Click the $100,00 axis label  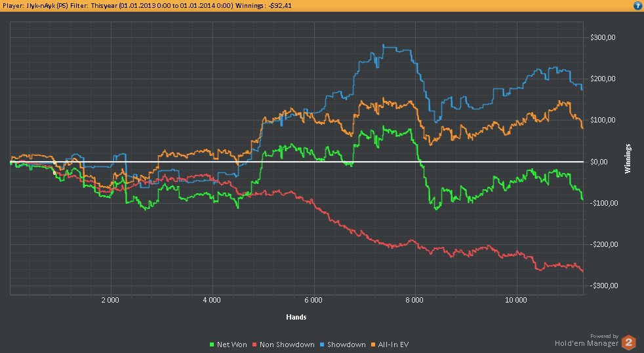point(603,120)
